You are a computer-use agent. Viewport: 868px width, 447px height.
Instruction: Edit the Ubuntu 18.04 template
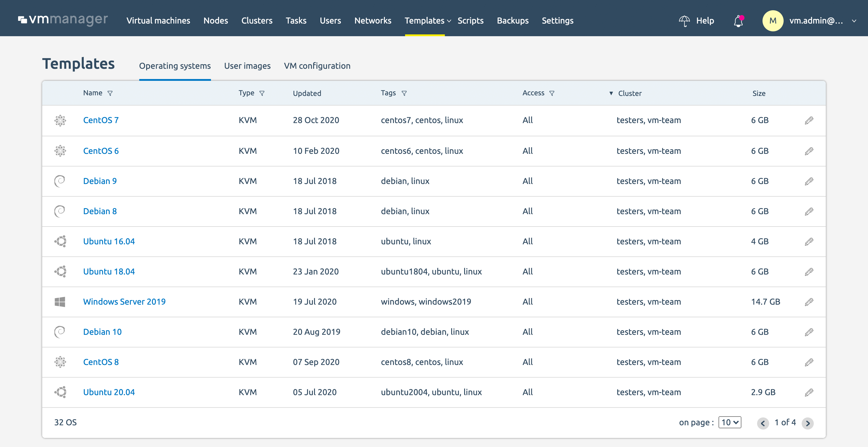[x=809, y=272]
